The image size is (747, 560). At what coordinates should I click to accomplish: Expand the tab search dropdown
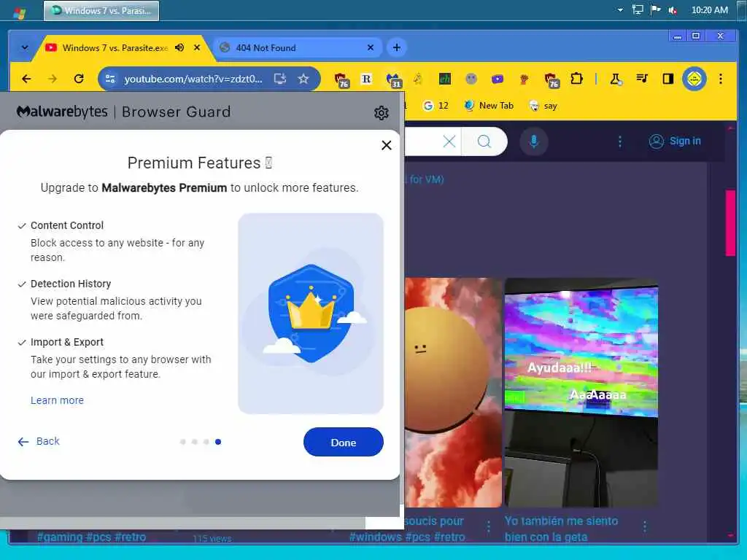(x=25, y=47)
